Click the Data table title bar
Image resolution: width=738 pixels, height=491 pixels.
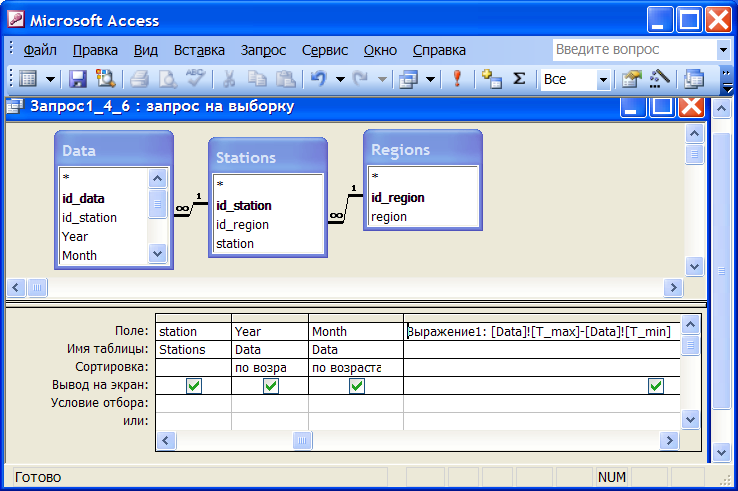(114, 150)
